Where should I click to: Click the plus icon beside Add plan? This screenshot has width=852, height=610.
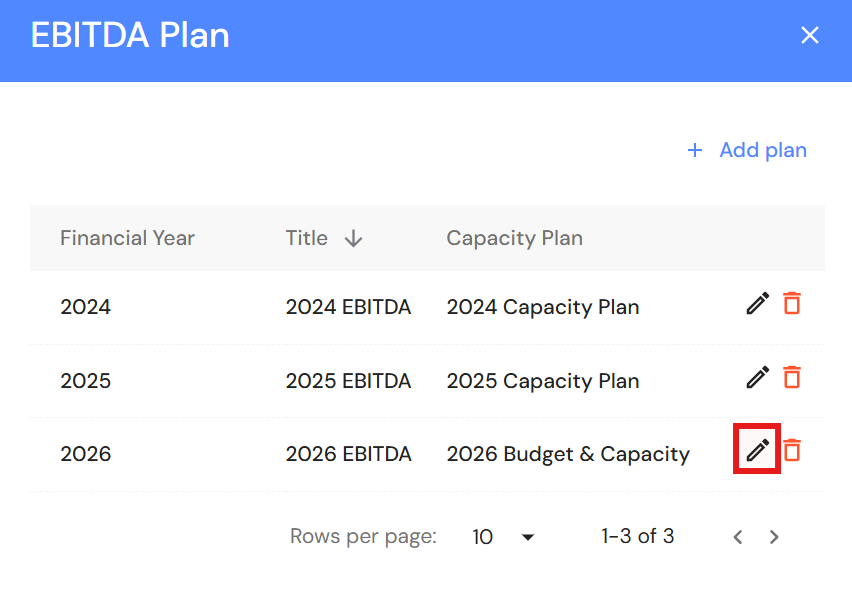pyautogui.click(x=695, y=150)
